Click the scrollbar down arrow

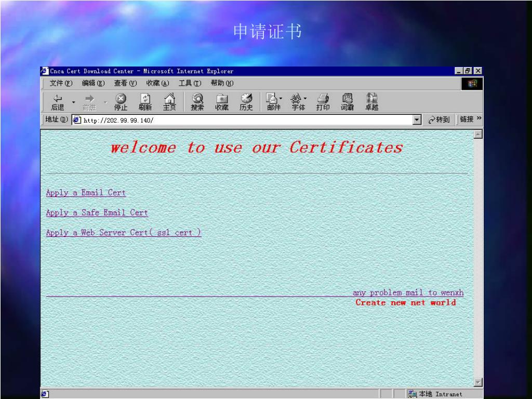[x=478, y=382]
